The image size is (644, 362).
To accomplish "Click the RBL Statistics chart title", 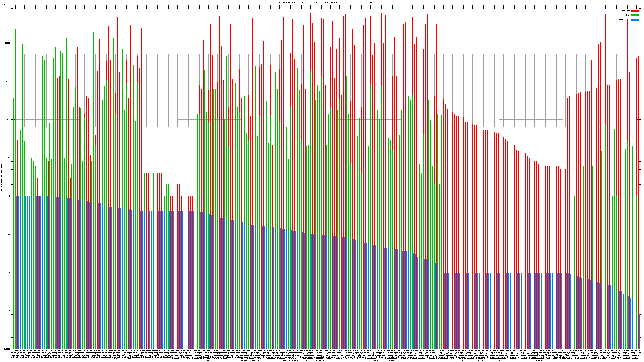I will click(325, 2).
